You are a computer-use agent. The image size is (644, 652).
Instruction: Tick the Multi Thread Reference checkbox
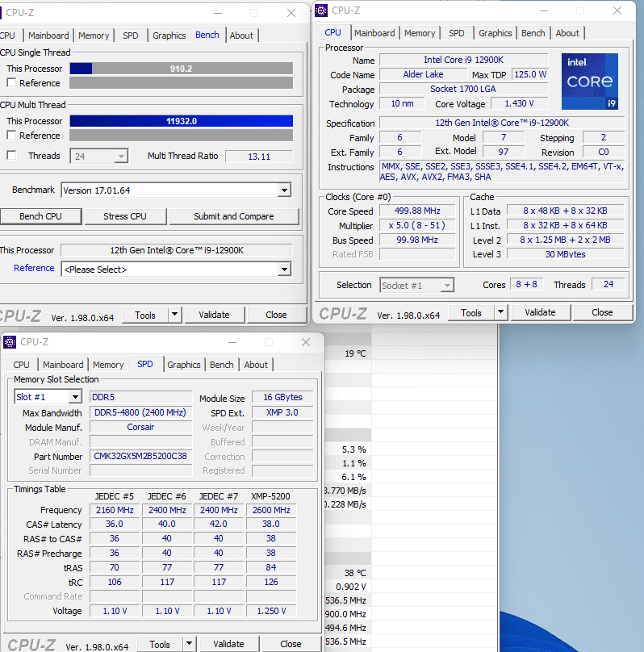click(11, 135)
